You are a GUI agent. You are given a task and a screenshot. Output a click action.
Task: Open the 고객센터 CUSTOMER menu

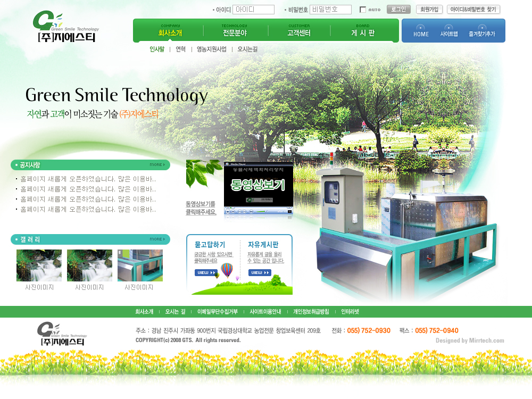coord(298,30)
